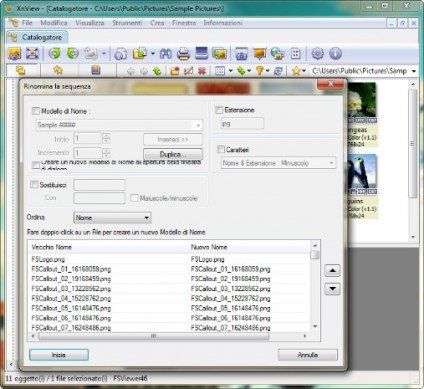The width and height of the screenshot is (424, 389).
Task: Click the blue info icon
Action: coord(335,53)
